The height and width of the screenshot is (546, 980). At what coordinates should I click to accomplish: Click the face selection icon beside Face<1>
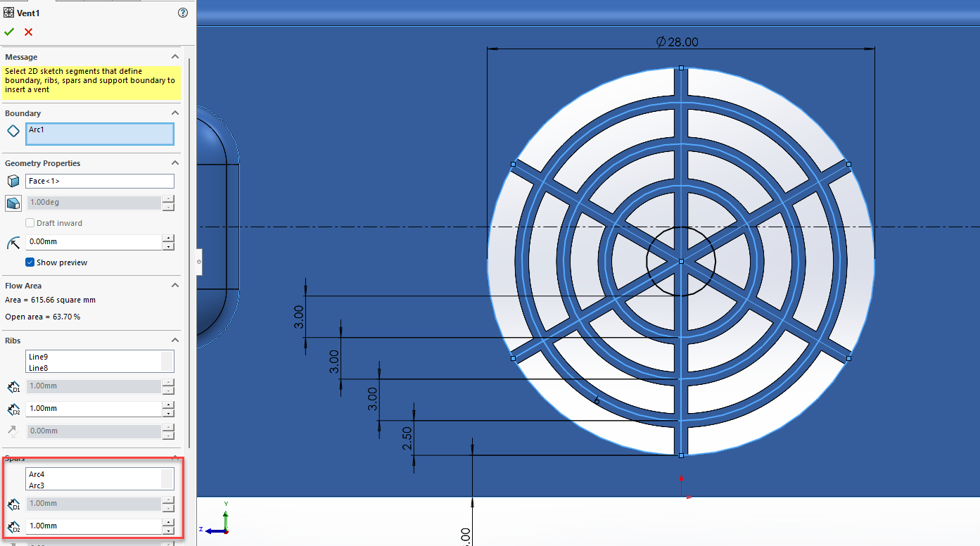click(x=11, y=181)
